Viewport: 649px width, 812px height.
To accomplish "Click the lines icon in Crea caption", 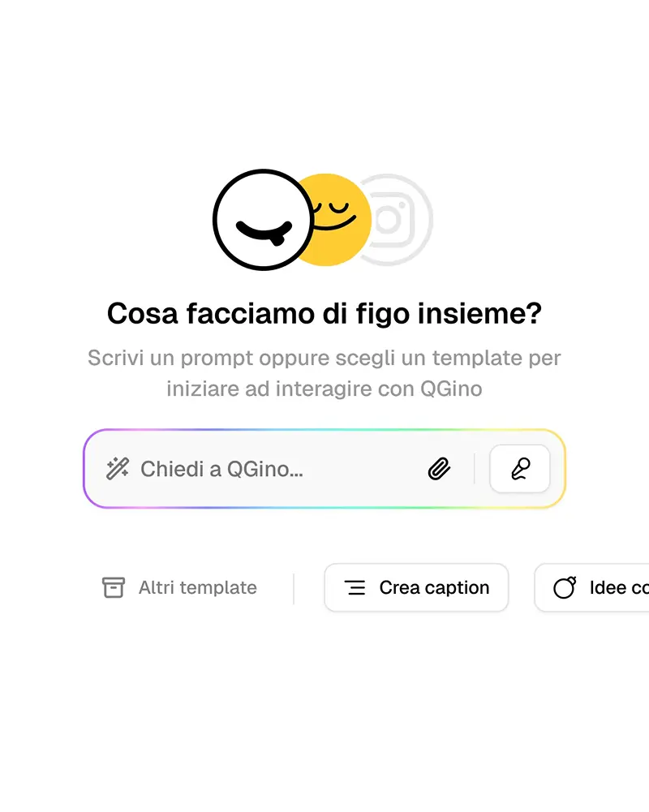I will [355, 588].
